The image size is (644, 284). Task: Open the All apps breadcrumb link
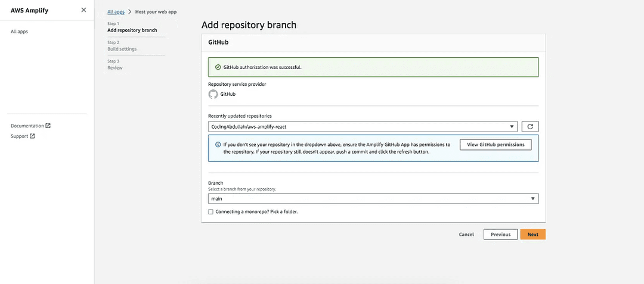[116, 12]
